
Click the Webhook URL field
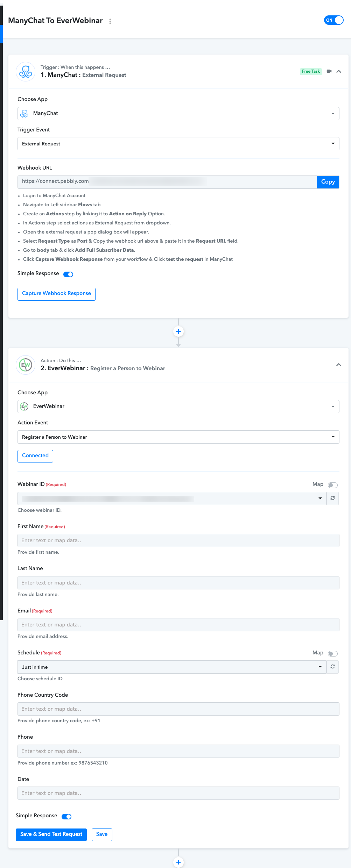pyautogui.click(x=167, y=182)
